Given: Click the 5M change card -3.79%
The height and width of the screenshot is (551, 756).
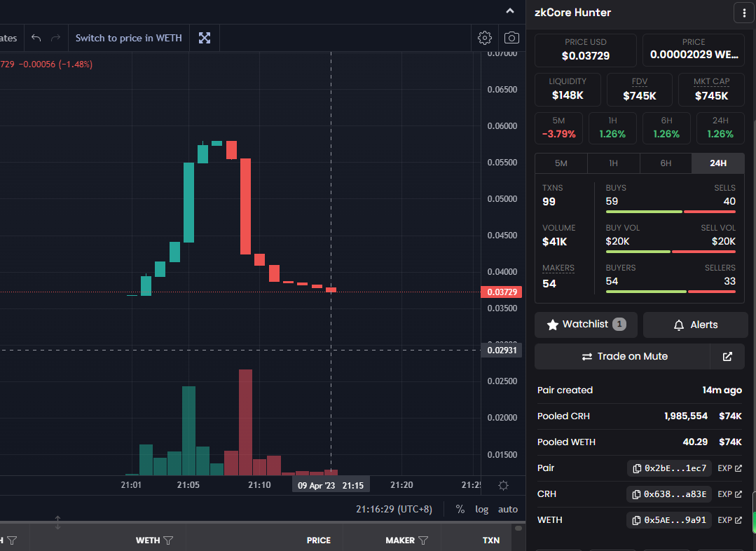Looking at the screenshot, I should 559,128.
